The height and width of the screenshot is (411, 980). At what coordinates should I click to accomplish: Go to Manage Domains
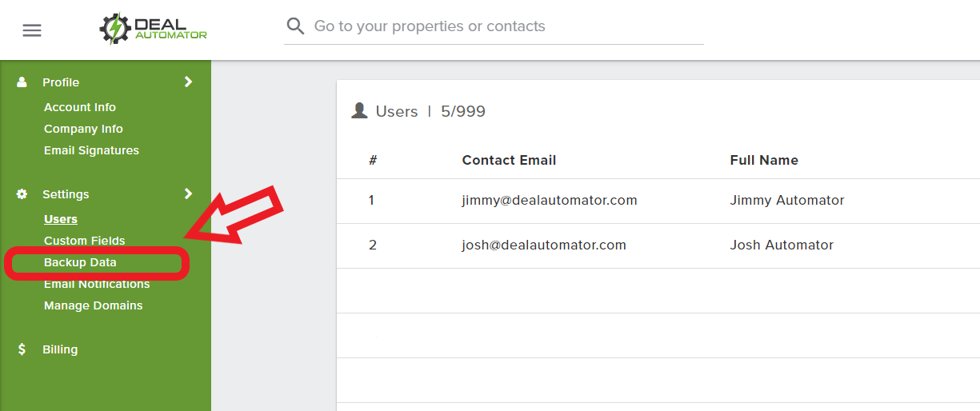click(x=94, y=305)
